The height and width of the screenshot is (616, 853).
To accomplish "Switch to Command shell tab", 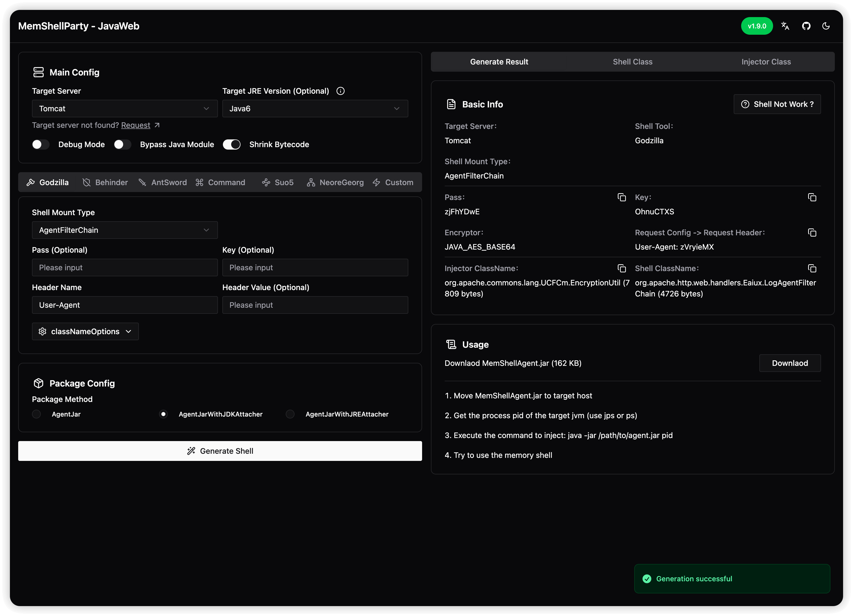I will coord(220,182).
